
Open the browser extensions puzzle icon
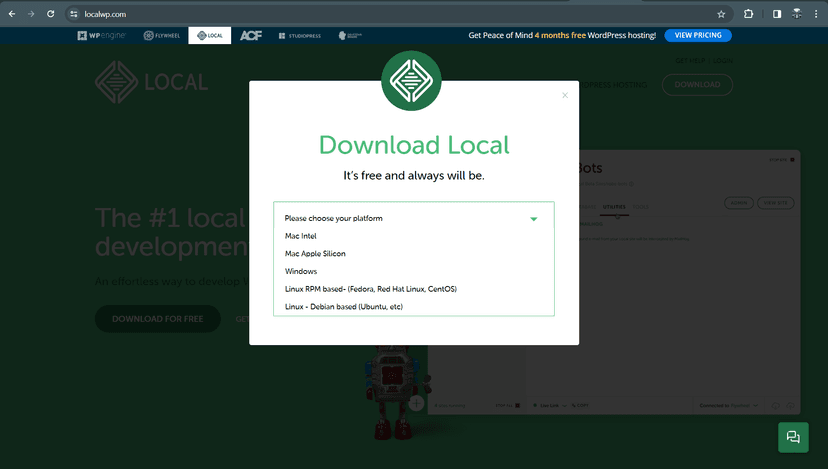click(749, 14)
